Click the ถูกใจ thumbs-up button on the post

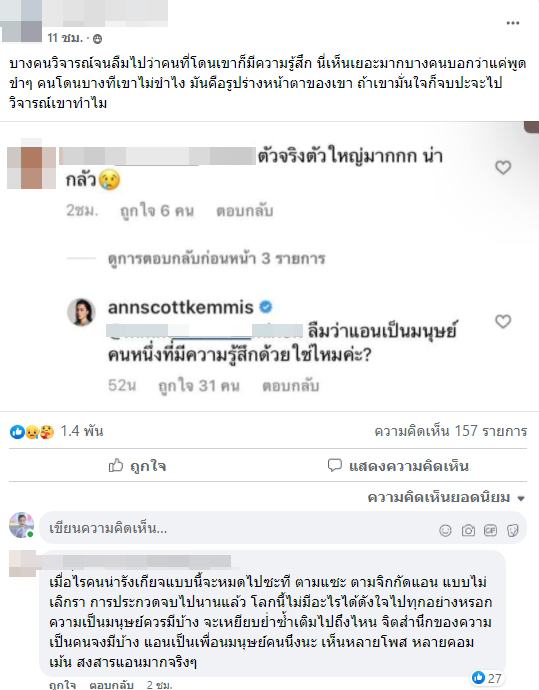coord(137,466)
